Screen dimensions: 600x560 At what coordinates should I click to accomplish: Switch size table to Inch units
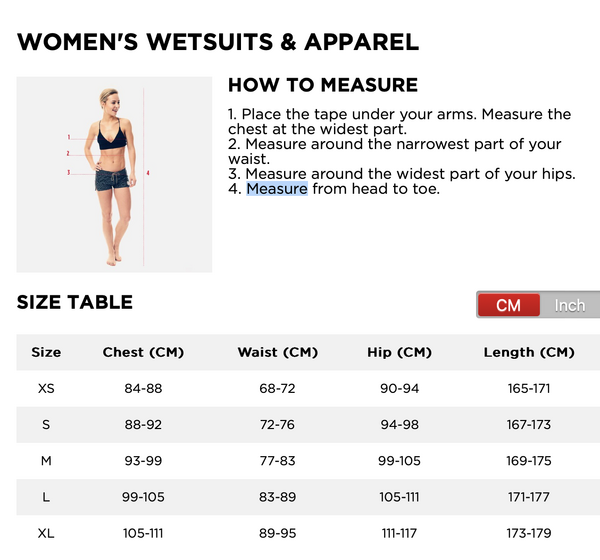pyautogui.click(x=569, y=305)
